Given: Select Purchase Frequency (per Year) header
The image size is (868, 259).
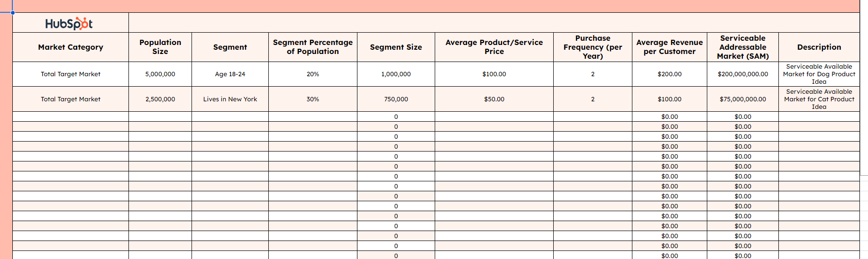Looking at the screenshot, I should coord(593,47).
